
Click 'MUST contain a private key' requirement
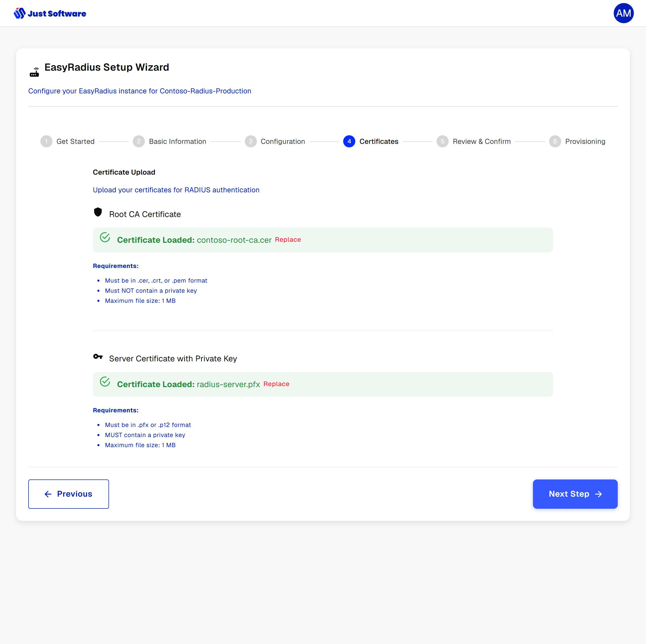click(145, 435)
